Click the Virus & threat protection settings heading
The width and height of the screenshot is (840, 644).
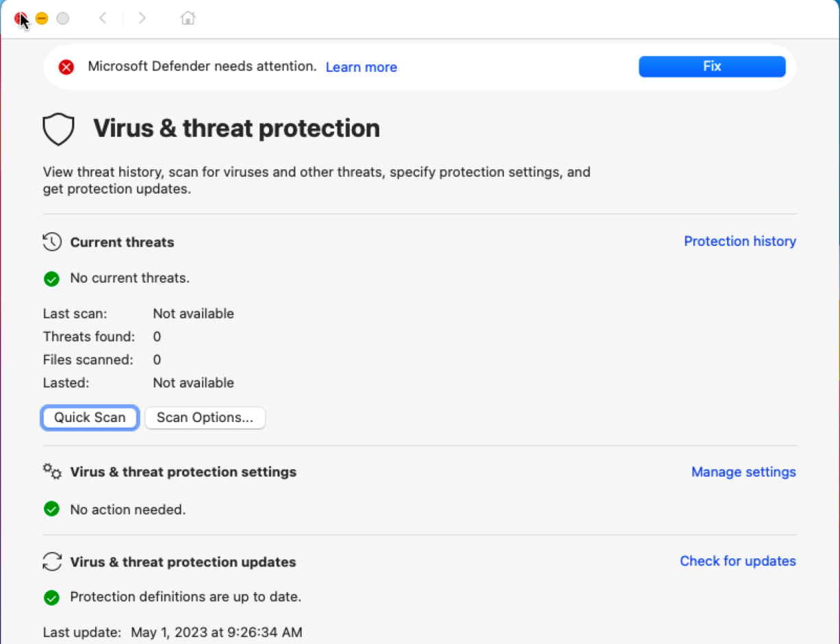pos(183,472)
